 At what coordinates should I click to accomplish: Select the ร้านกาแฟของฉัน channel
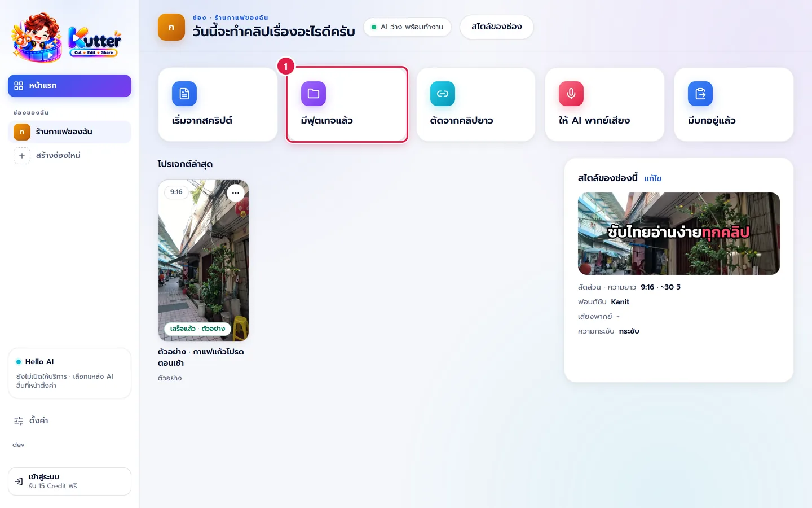(x=69, y=132)
